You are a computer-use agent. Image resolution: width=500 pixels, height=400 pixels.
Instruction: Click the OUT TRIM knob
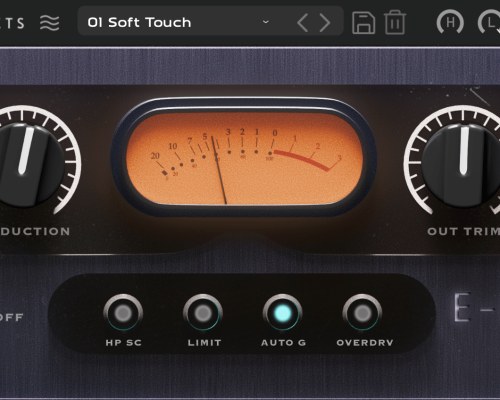pyautogui.click(x=463, y=164)
